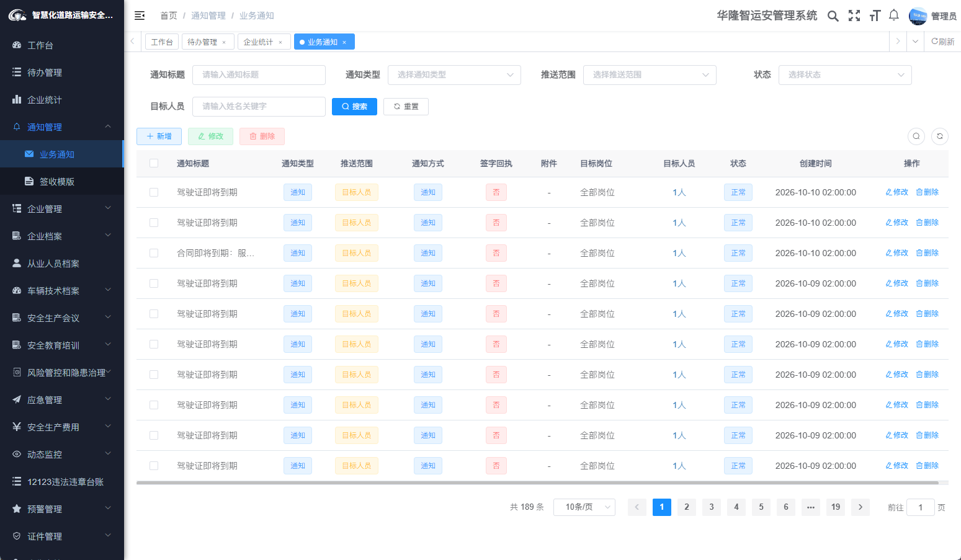Open 待办管理 in the sidebar
Viewport: 961px width, 560px height.
coord(62,73)
